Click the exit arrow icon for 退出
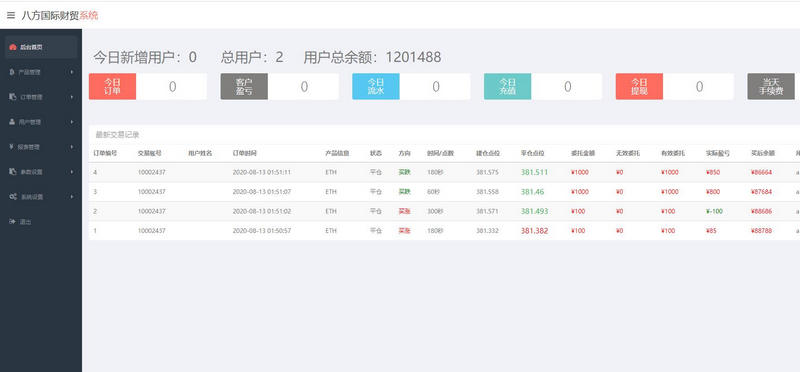 (13, 221)
